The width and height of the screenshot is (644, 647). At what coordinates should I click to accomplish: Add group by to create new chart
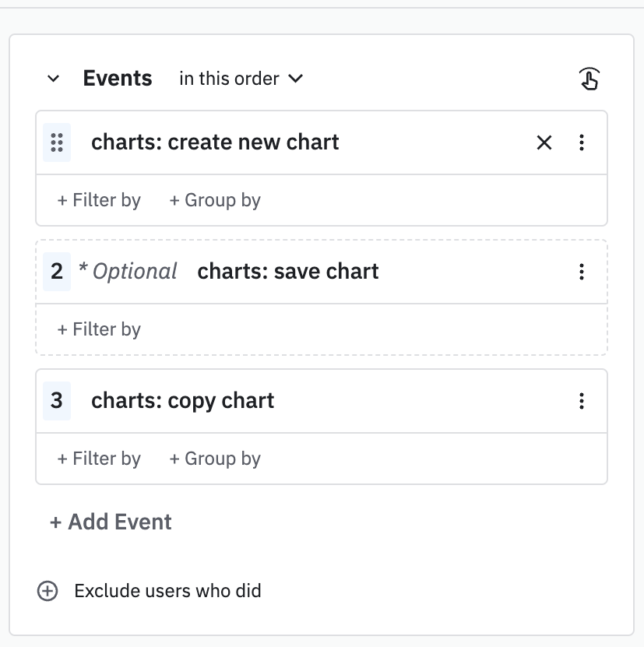[215, 200]
